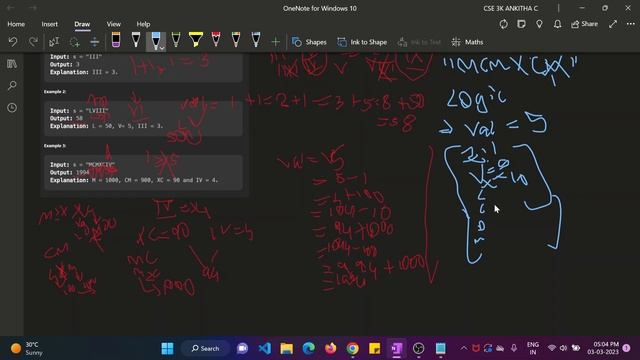Choose the blue pencil next to Add Pen
The image size is (640, 360).
click(256, 40)
